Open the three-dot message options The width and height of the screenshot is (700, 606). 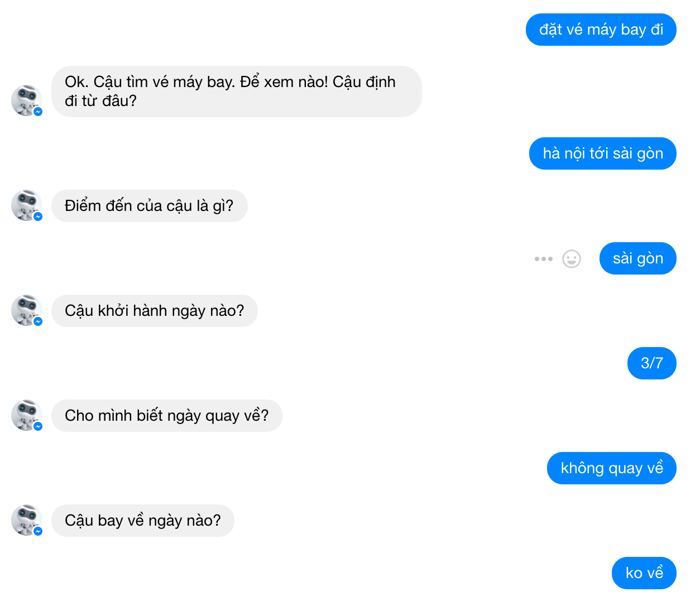tap(543, 259)
